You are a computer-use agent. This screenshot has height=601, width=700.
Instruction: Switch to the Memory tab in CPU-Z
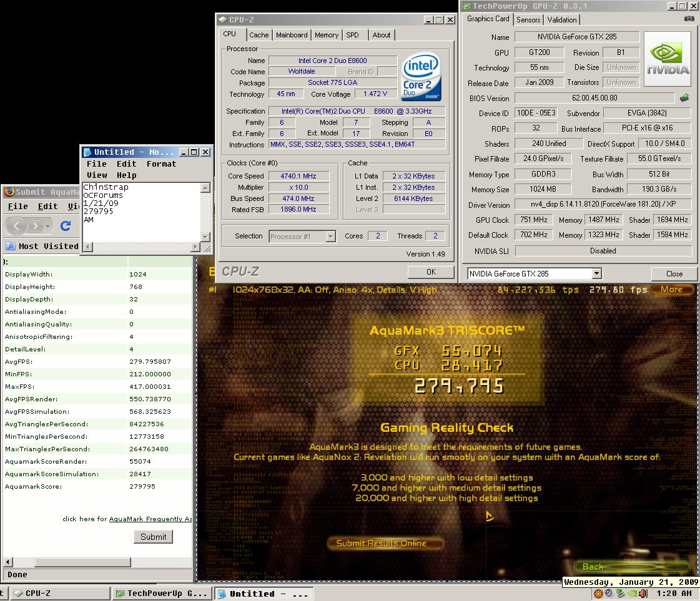(x=327, y=35)
